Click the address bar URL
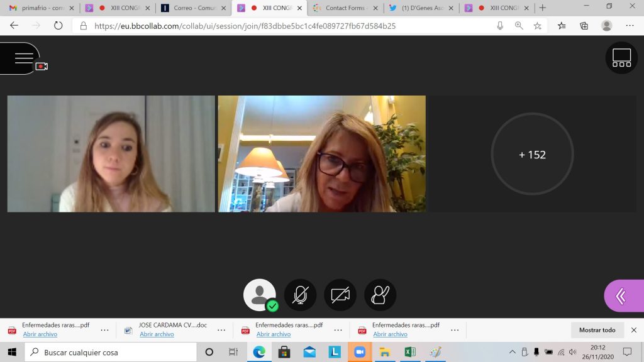The image size is (644, 362). point(245,26)
